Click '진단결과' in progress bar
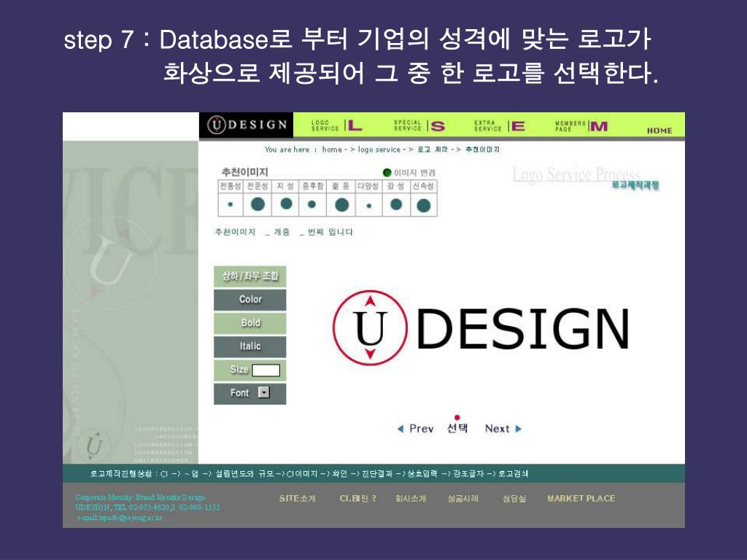This screenshot has height=560, width=747. tap(377, 474)
